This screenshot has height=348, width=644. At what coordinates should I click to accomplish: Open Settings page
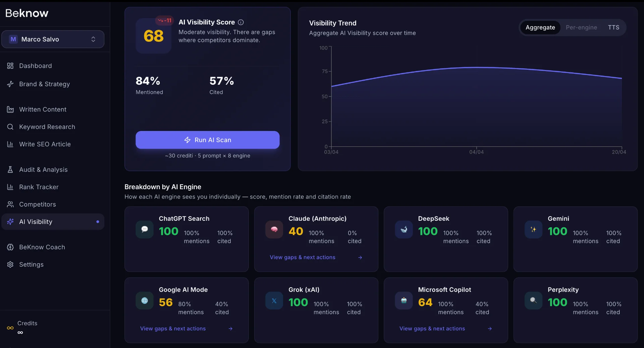coord(53,265)
